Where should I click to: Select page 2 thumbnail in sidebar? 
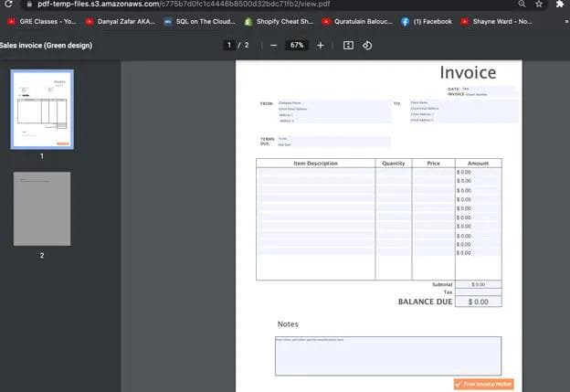pyautogui.click(x=41, y=208)
